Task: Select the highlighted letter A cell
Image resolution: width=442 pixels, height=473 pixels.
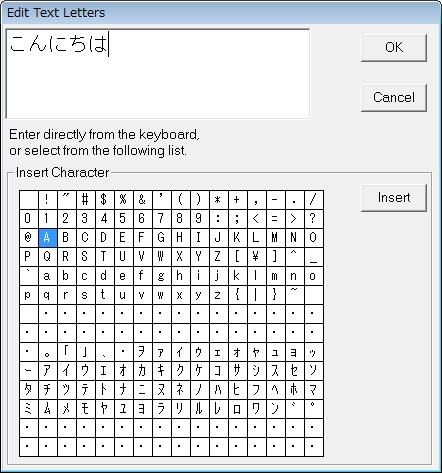Action: 48,238
